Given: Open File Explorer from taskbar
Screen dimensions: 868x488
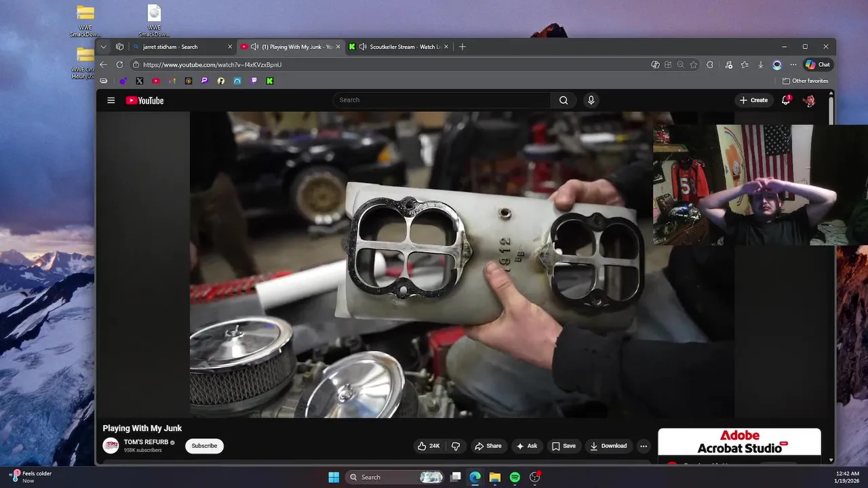Looking at the screenshot, I should 495,477.
